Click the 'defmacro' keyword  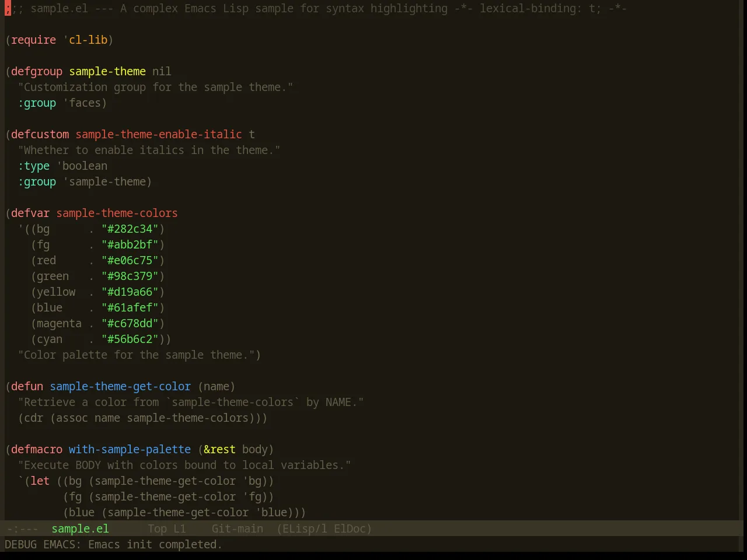[37, 449]
